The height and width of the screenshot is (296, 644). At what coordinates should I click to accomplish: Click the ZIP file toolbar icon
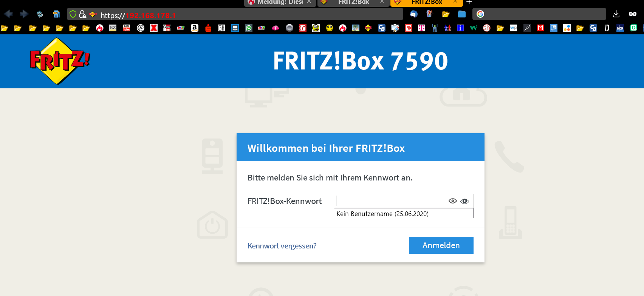[56, 14]
